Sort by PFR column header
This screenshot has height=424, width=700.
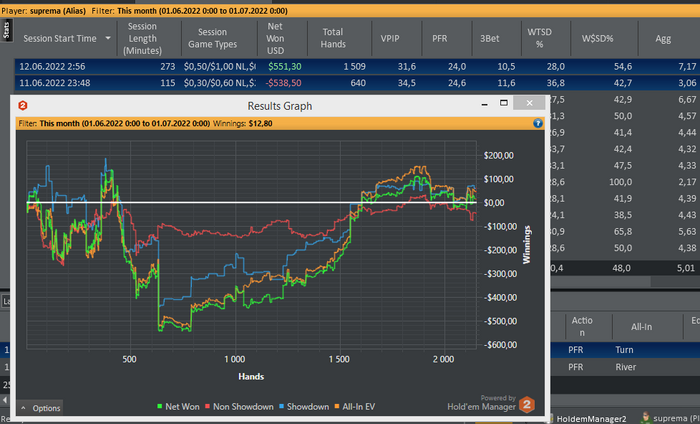click(440, 38)
